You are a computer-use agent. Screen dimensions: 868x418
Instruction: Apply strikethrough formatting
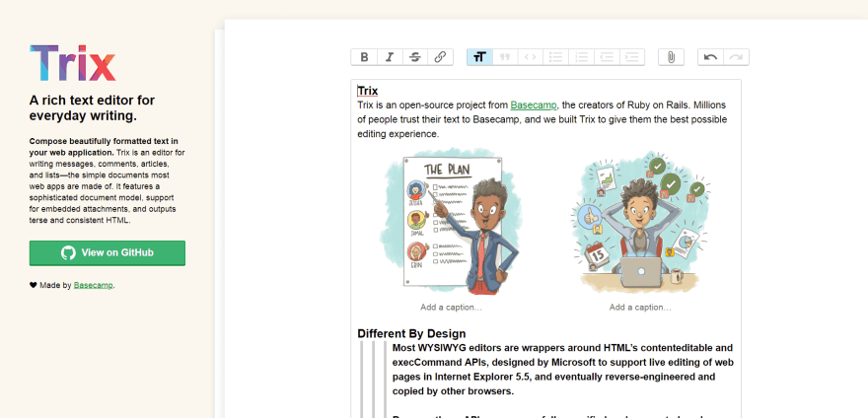(415, 57)
